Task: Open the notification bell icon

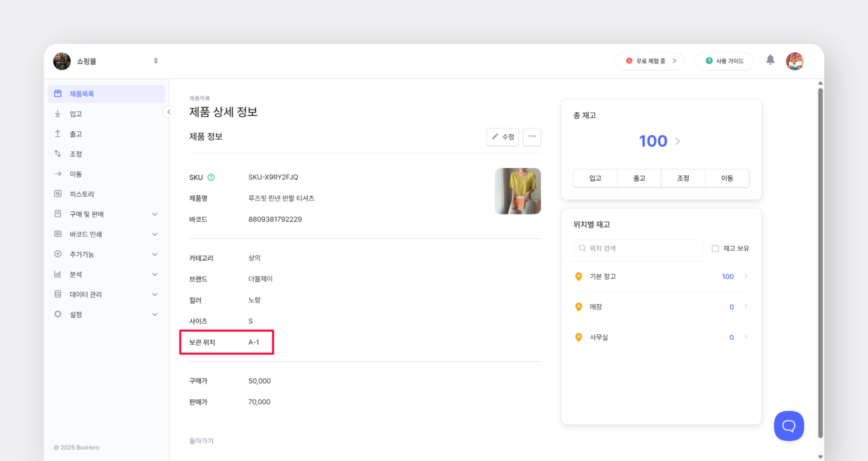Action: (x=770, y=60)
